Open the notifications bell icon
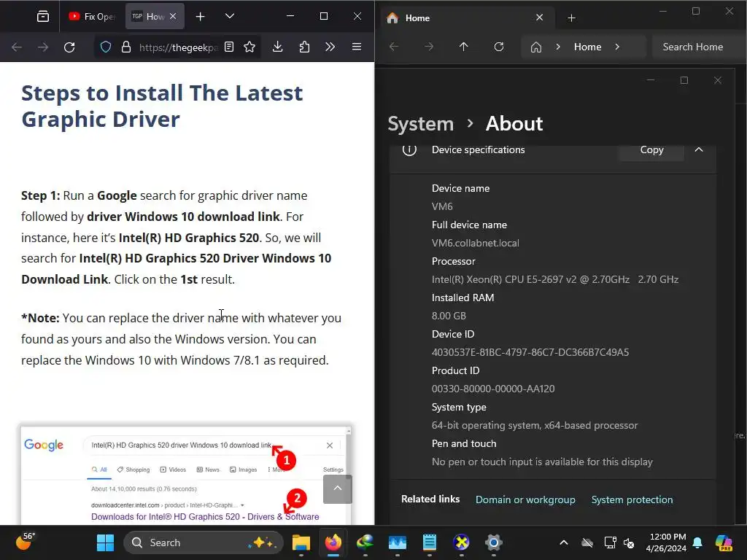Screen dimensions: 747x560 [697, 542]
